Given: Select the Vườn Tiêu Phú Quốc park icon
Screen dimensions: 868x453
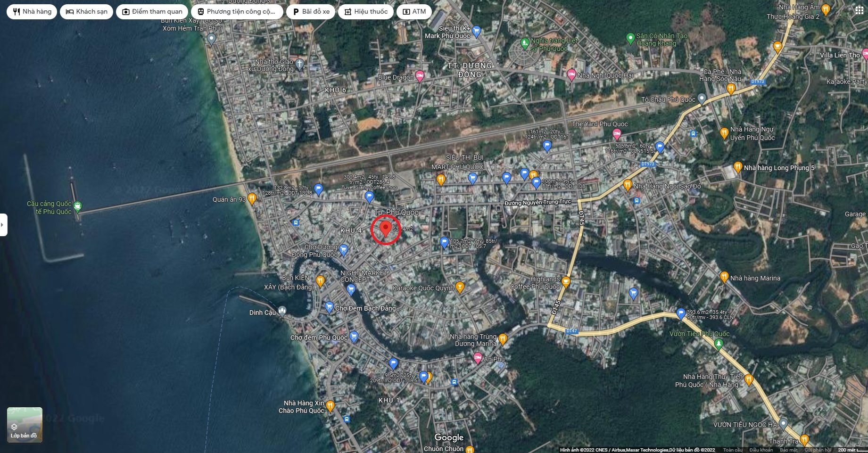Looking at the screenshot, I should (719, 345).
